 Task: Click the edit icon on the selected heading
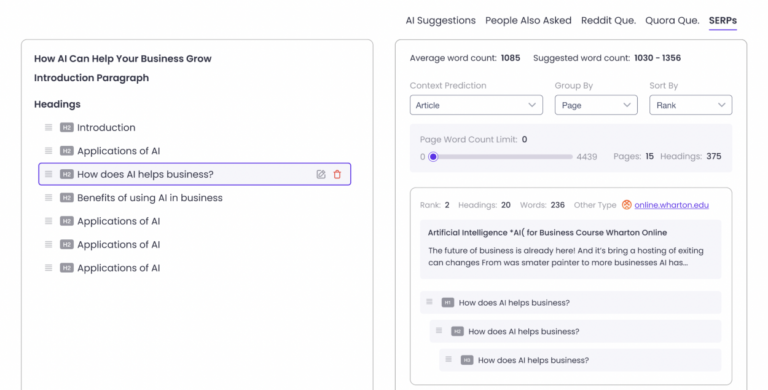(321, 174)
